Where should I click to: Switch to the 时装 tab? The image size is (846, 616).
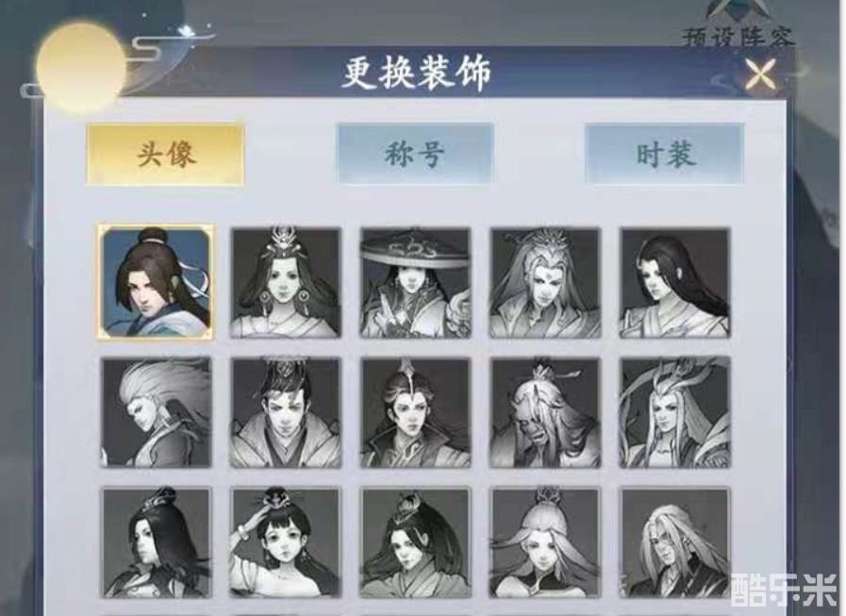click(x=665, y=154)
